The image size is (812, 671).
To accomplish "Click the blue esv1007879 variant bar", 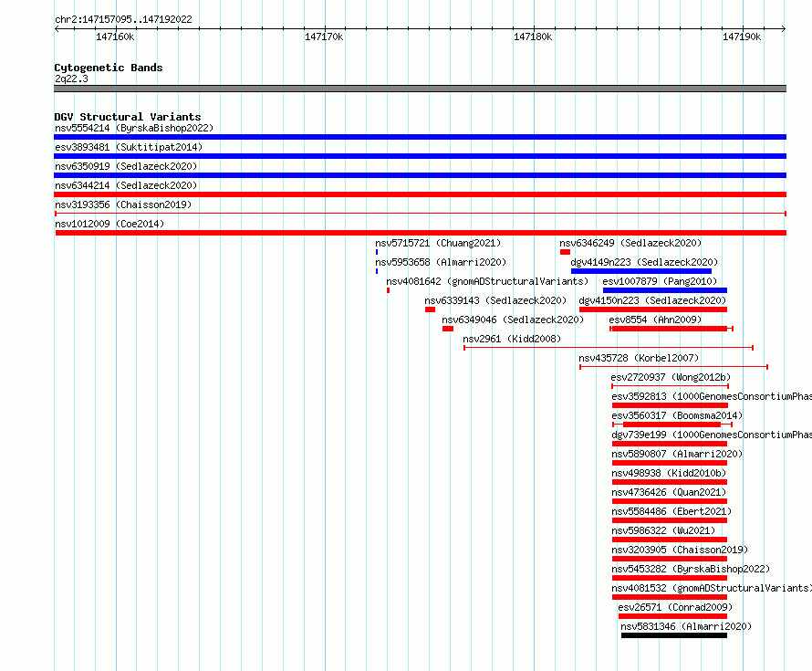I will tap(665, 290).
